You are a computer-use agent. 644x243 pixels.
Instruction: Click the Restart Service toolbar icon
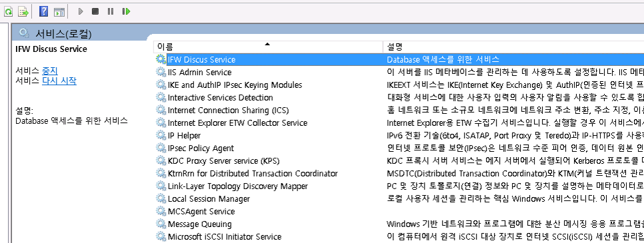pos(126,11)
